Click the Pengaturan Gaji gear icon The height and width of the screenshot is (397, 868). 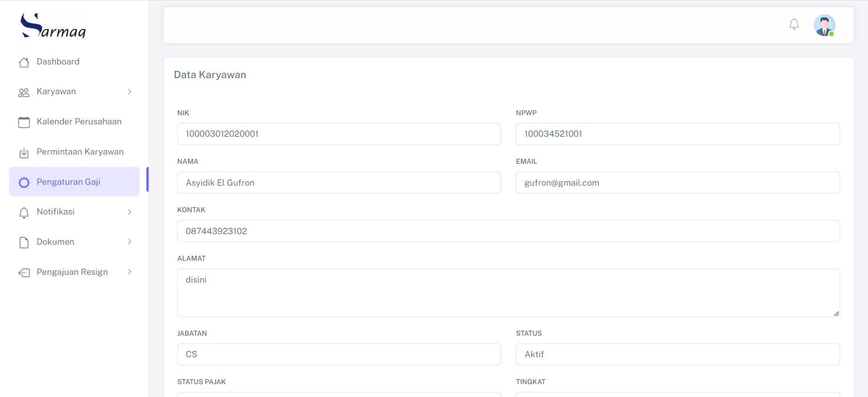pos(24,182)
